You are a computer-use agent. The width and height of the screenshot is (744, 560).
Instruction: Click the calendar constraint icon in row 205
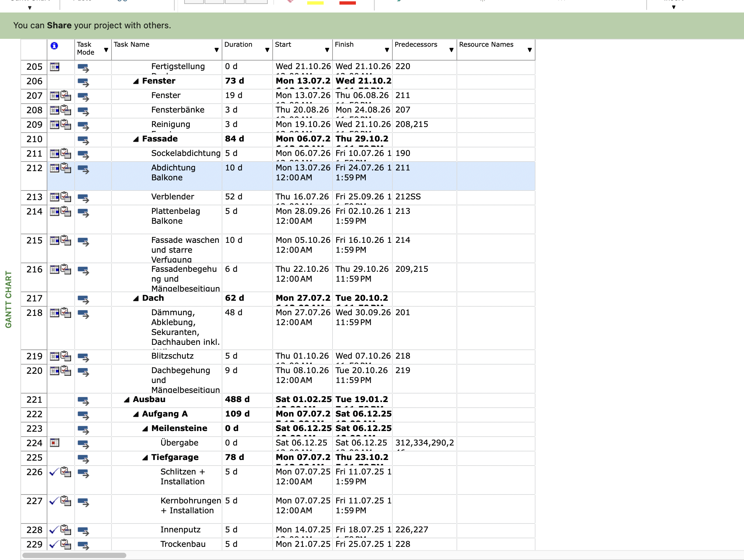click(55, 67)
